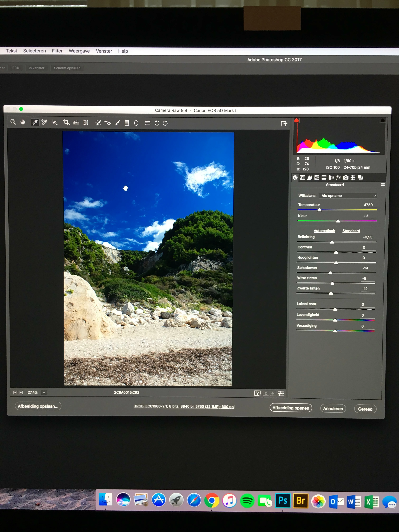Screen dimensions: 399x532
Task: Open the Tone Curve panel tab
Action: (x=302, y=177)
